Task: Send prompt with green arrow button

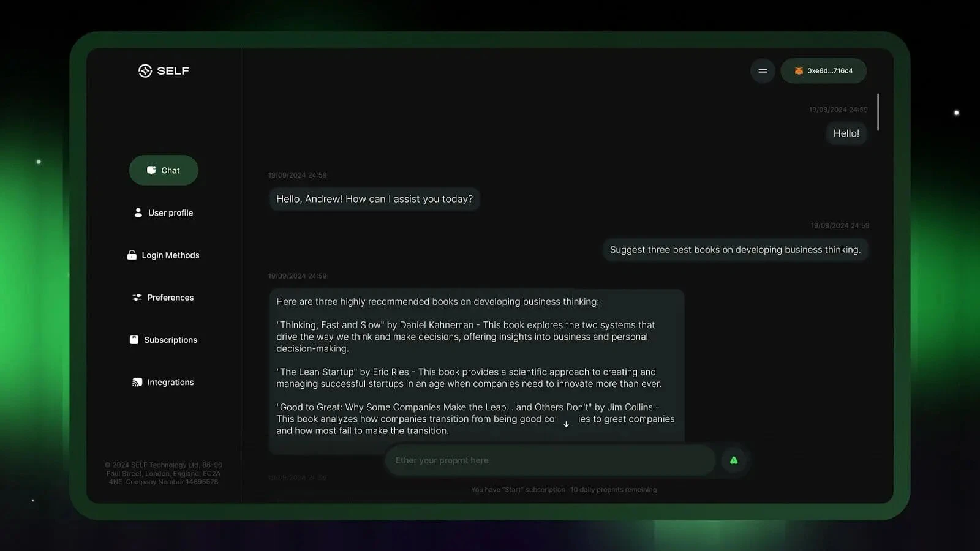Action: tap(734, 460)
